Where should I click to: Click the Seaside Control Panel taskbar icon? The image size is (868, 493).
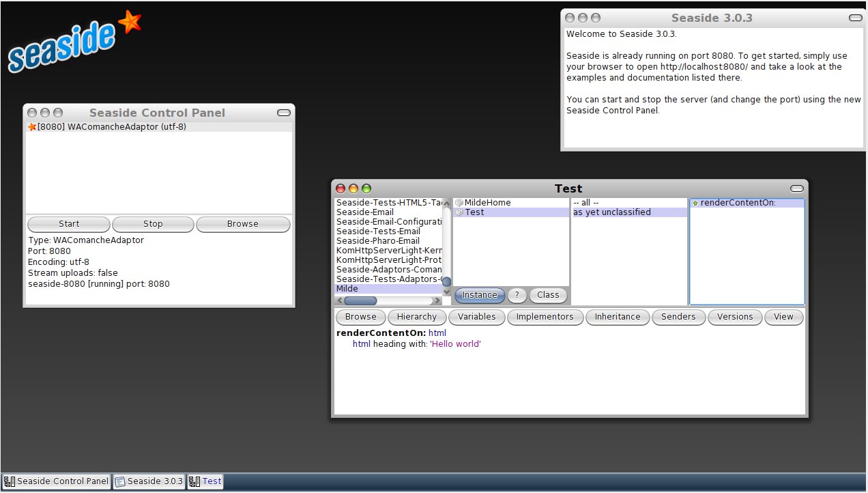point(10,481)
